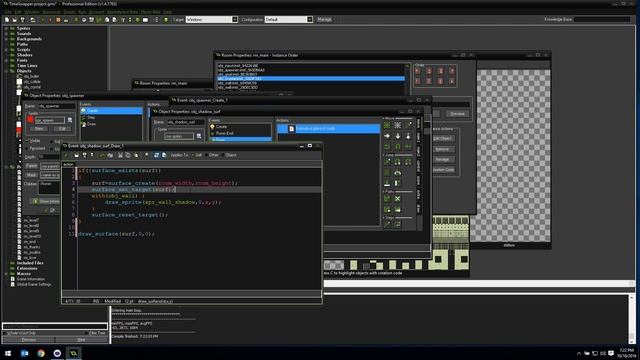Run the game with the green arrow
640x360 pixels.
coord(42,20)
